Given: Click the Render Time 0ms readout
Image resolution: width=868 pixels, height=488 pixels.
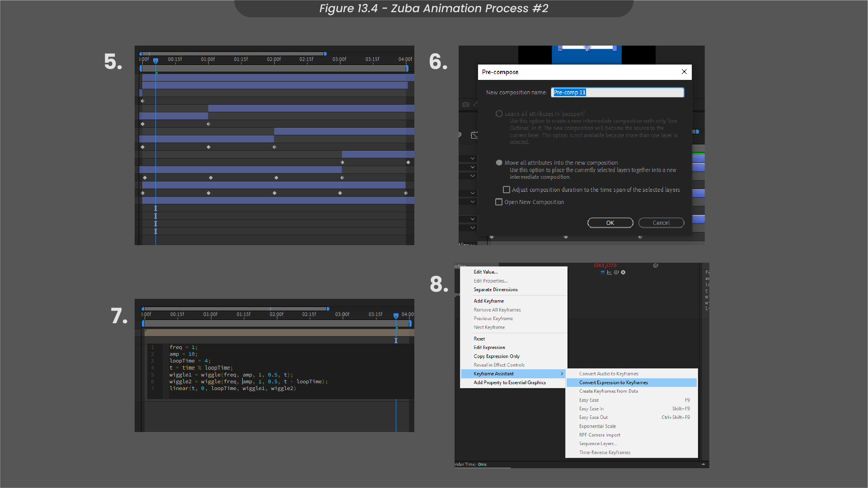Looking at the screenshot, I should pos(482,464).
